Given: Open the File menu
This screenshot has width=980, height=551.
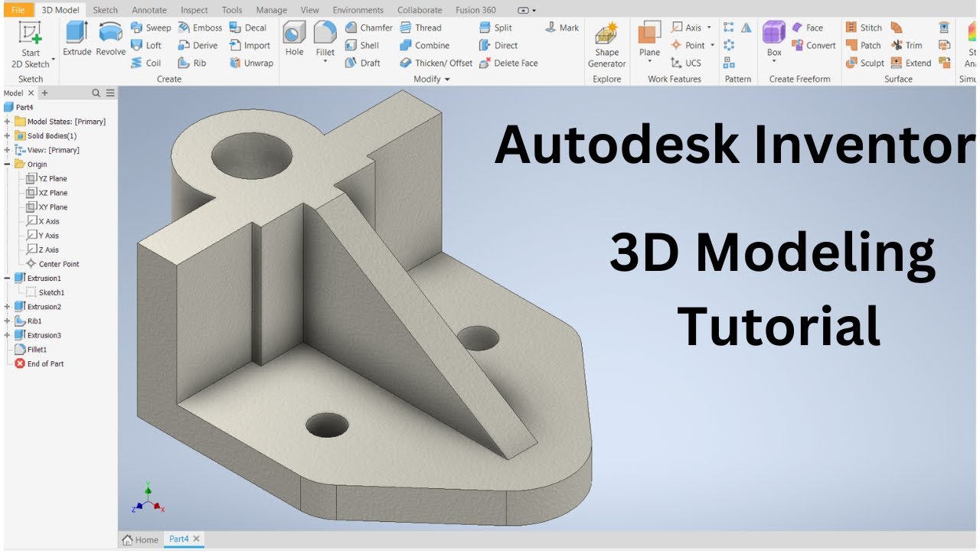Looking at the screenshot, I should tap(17, 10).
